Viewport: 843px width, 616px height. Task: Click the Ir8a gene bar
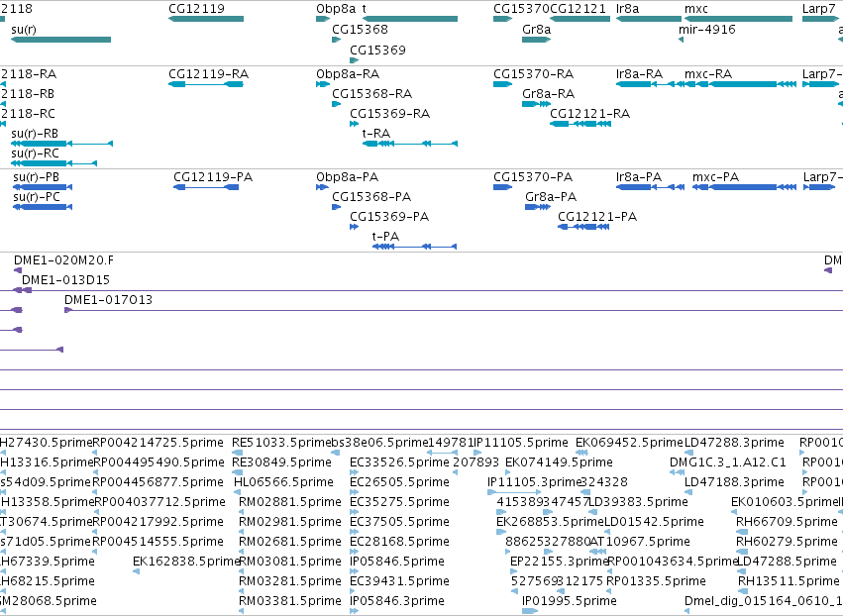(649, 19)
